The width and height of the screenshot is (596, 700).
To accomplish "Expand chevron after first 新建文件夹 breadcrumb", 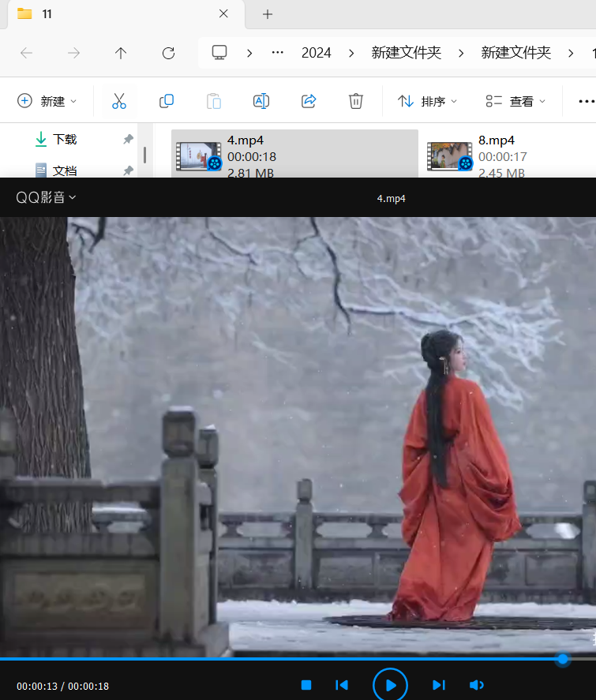I will pos(461,53).
